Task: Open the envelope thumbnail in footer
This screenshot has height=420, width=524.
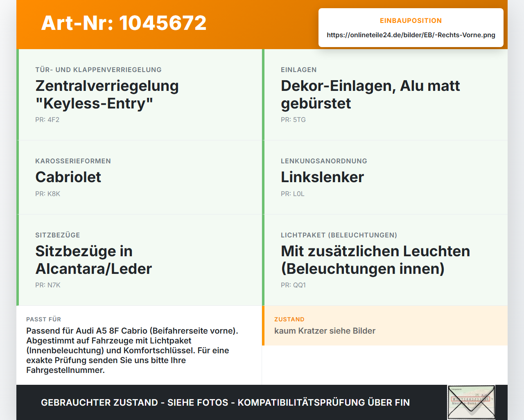Action: point(471,402)
